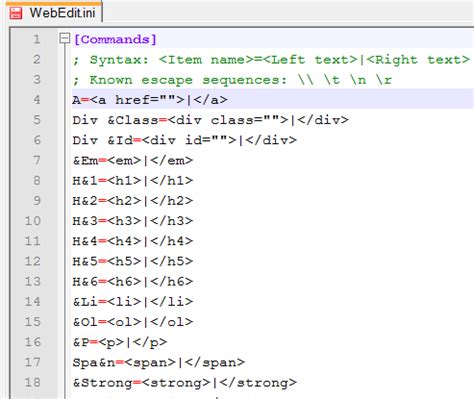Click the &Strong=<strong> line
The height and width of the screenshot is (399, 474).
(x=184, y=382)
